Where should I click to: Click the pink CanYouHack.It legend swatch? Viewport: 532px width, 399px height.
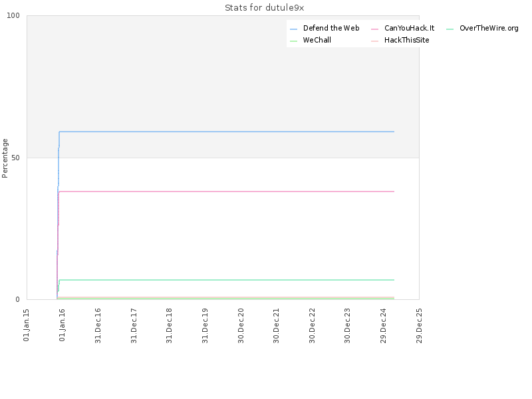click(x=375, y=29)
